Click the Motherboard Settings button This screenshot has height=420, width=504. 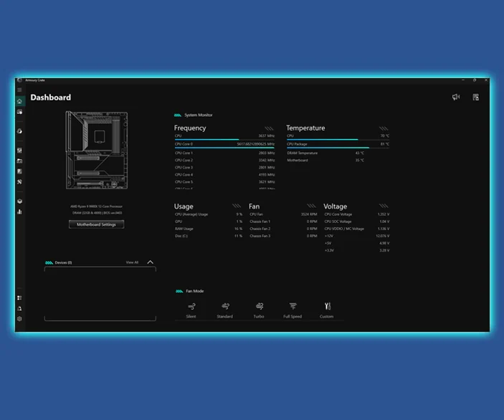click(97, 224)
